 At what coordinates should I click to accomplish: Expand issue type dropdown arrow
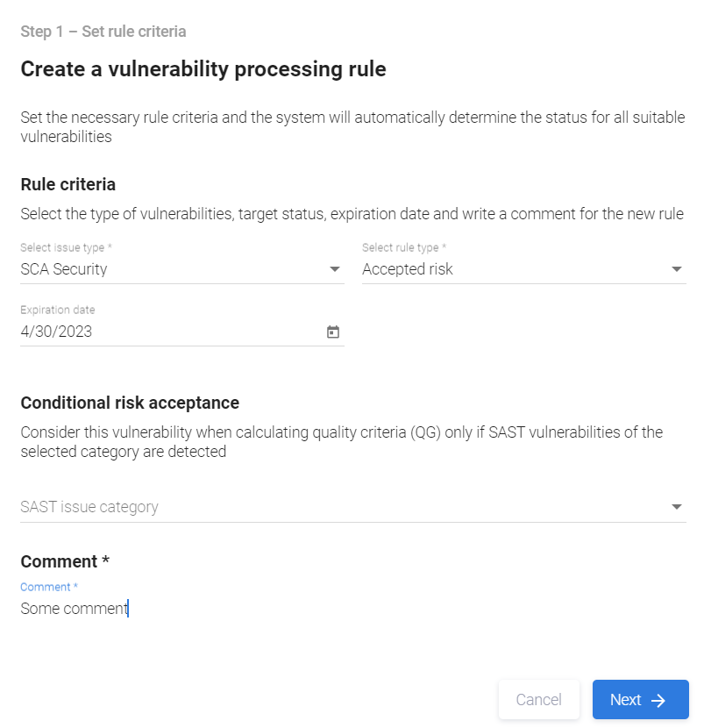(x=335, y=269)
